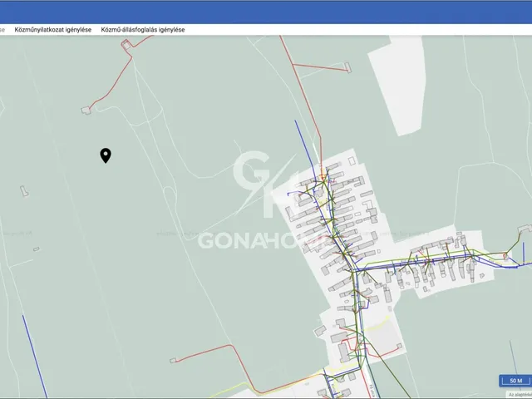Click the black location pin marker

(x=106, y=155)
